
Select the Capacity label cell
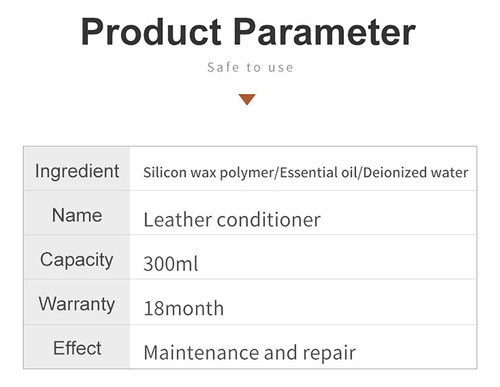pos(77,257)
